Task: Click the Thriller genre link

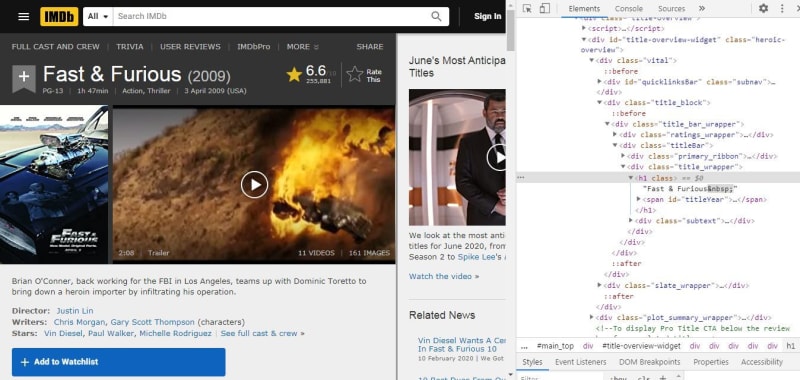Action: (x=158, y=91)
